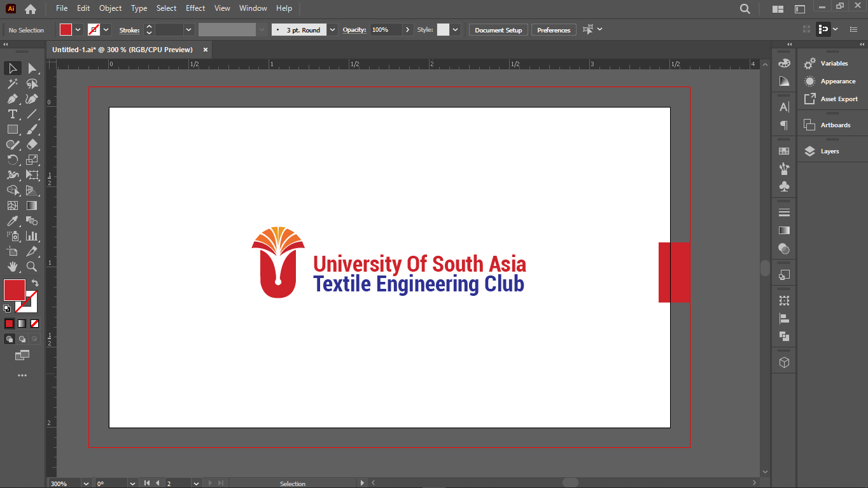Set paint mode to None
The height and width of the screenshot is (488, 868).
tap(35, 323)
